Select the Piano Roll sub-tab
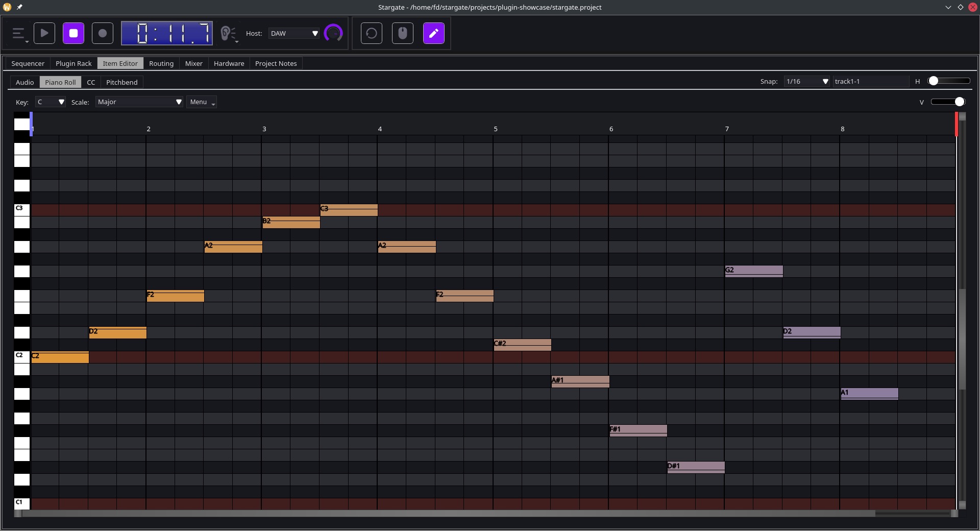 pyautogui.click(x=60, y=82)
